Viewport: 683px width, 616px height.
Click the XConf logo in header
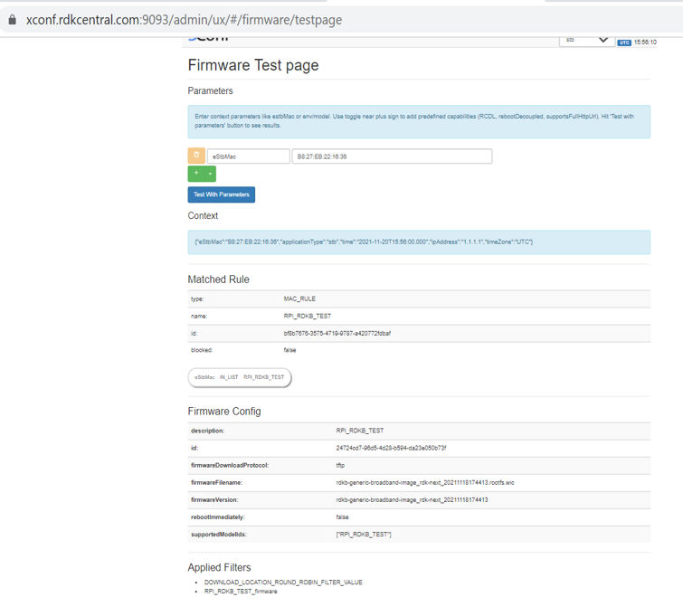click(208, 38)
